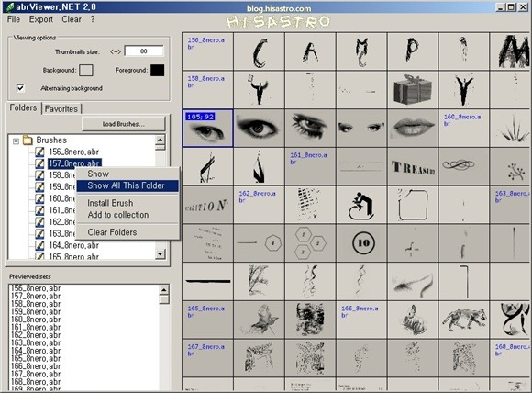Screen dimensions: 532x393
Task: Select 168_8nero.abr in Previewed sets list
Action: [36, 382]
